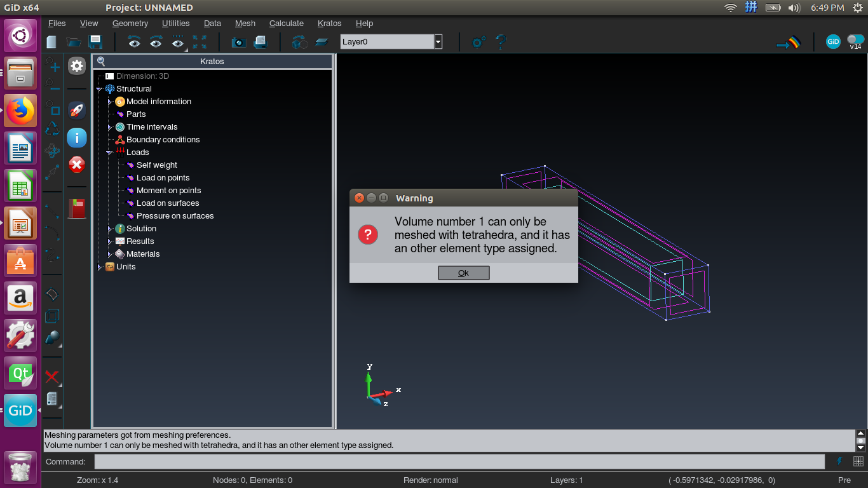The image size is (868, 488).
Task: Click the Layers toolbar icon
Action: pos(322,42)
